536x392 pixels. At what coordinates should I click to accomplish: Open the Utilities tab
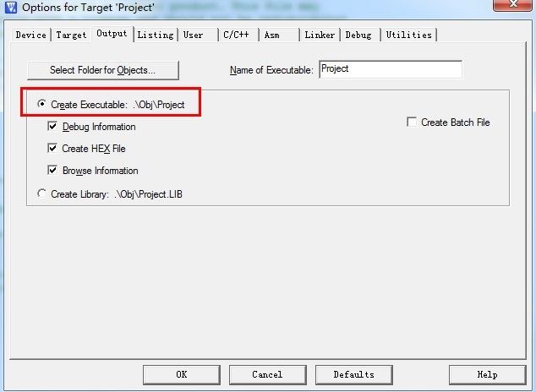[x=409, y=35]
